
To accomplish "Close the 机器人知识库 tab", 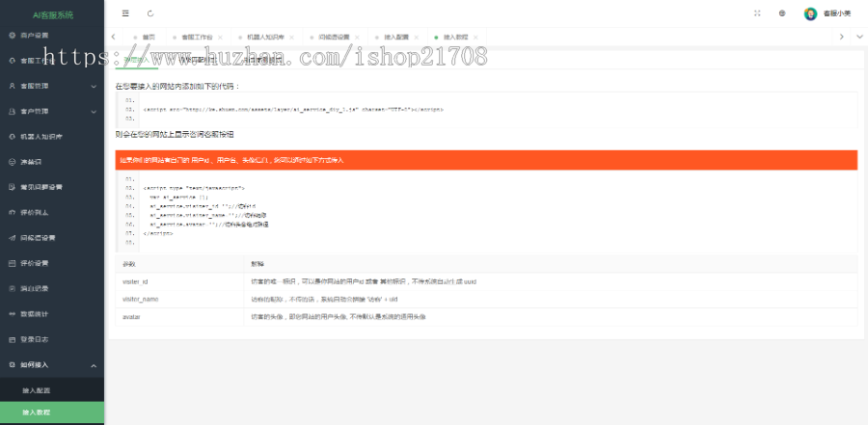I will click(291, 37).
